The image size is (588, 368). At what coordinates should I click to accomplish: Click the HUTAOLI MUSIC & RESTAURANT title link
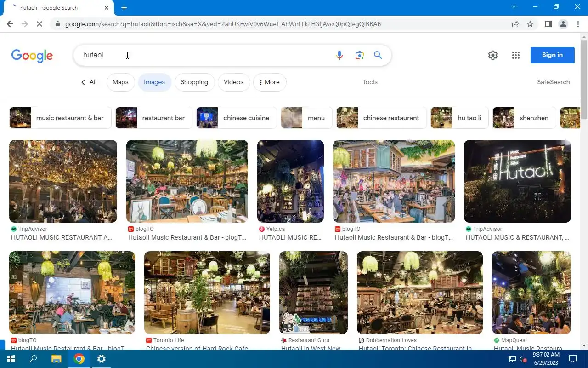[517, 238]
